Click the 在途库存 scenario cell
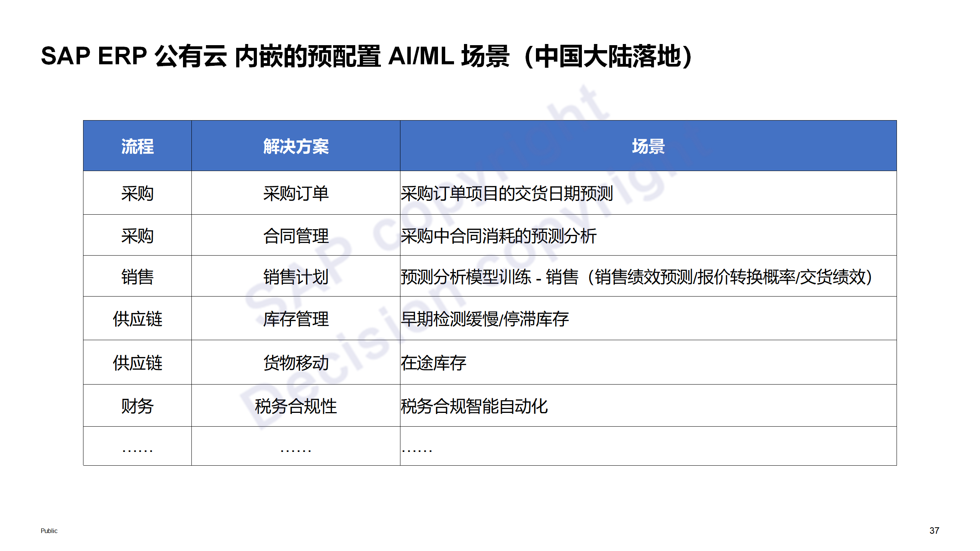 click(433, 363)
